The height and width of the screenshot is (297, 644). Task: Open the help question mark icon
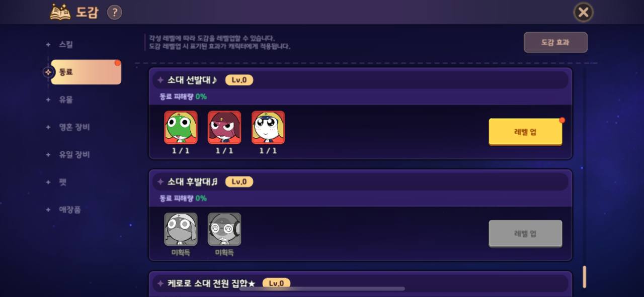(115, 12)
